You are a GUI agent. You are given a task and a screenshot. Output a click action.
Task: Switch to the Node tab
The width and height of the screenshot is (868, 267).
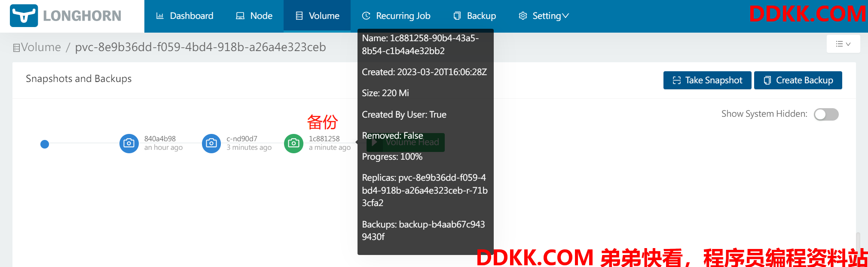tap(254, 16)
